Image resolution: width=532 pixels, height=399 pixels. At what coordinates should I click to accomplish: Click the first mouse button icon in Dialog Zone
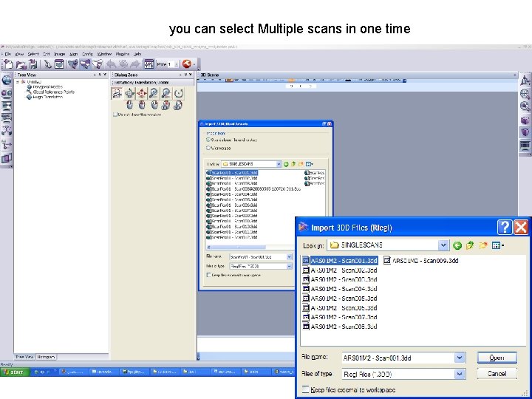(129, 105)
